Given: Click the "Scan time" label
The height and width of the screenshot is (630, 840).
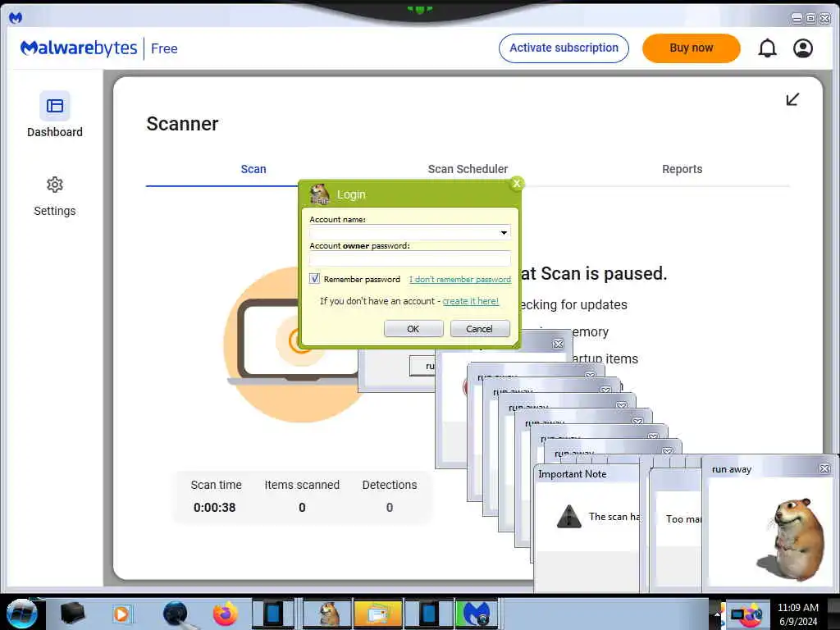Looking at the screenshot, I should (216, 485).
